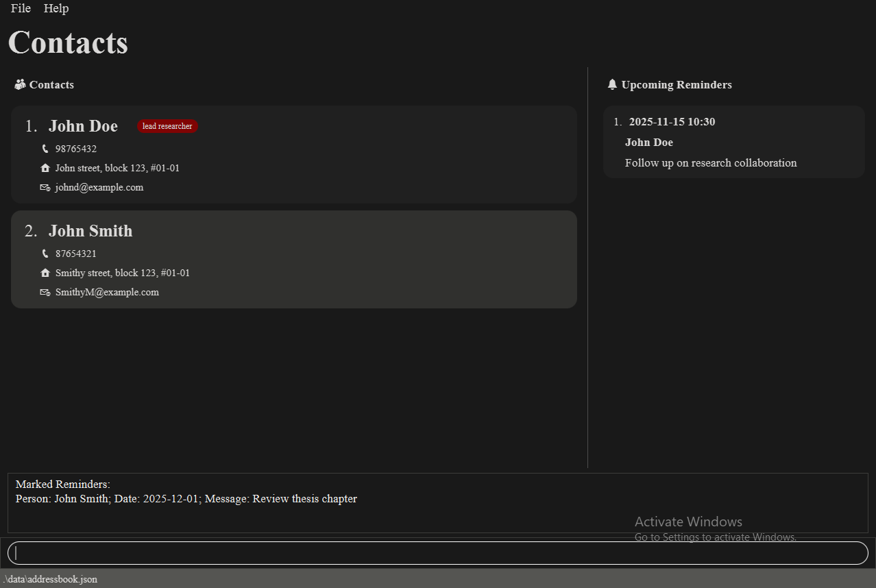
Task: Click the phone icon under John Smith
Action: [45, 254]
